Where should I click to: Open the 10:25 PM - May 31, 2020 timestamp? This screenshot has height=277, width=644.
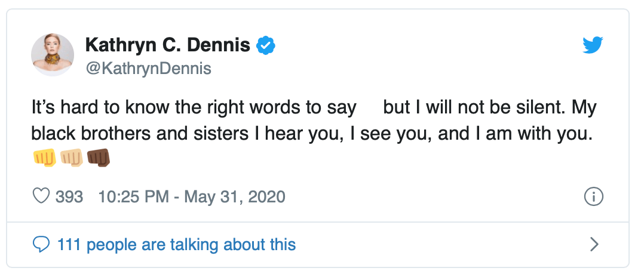pyautogui.click(x=191, y=196)
